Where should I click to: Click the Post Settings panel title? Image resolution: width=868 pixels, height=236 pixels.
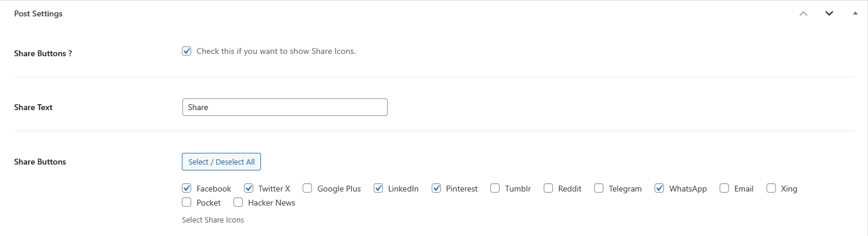pyautogui.click(x=38, y=13)
